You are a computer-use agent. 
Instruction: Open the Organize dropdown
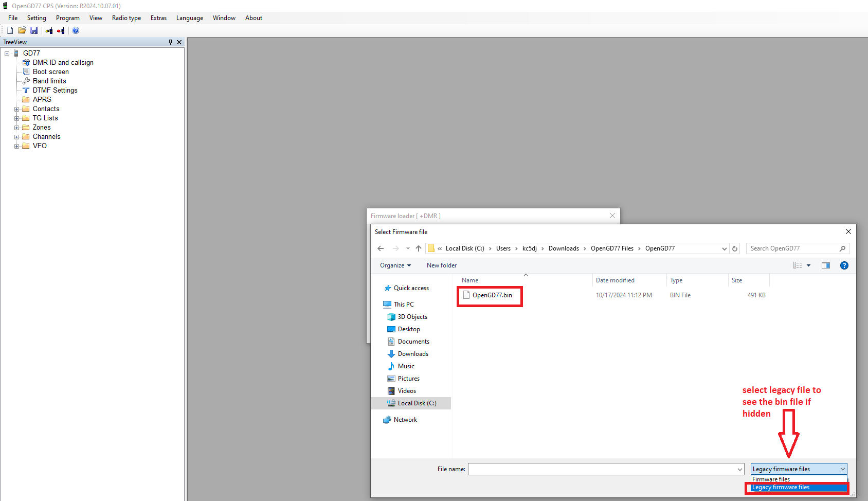[x=395, y=265]
